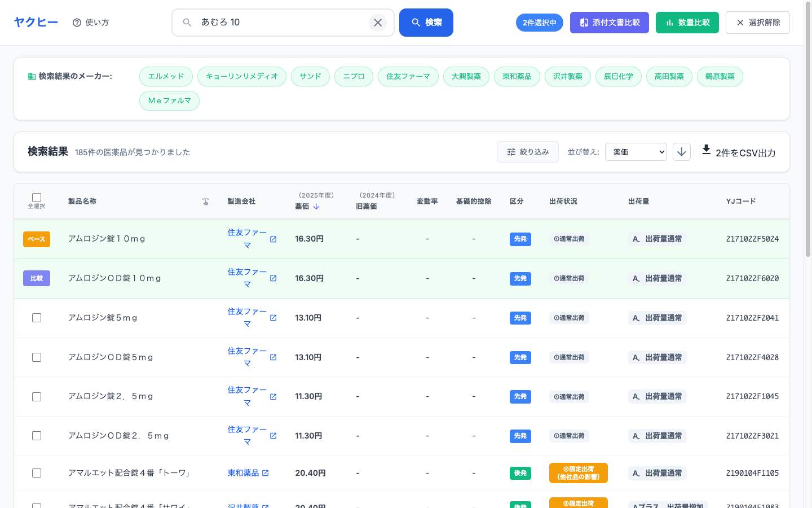Open 添付文書比較 comparison
812x508 pixels.
pos(609,23)
